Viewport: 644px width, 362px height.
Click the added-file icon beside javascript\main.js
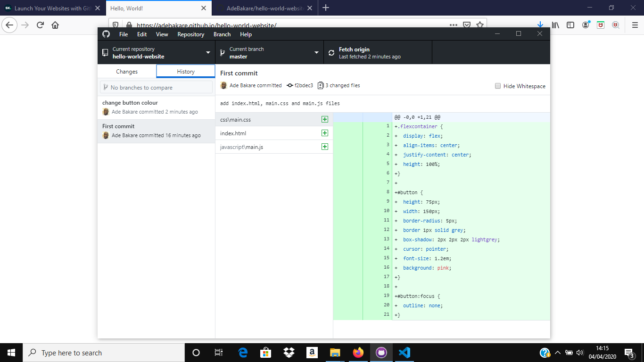(x=324, y=147)
